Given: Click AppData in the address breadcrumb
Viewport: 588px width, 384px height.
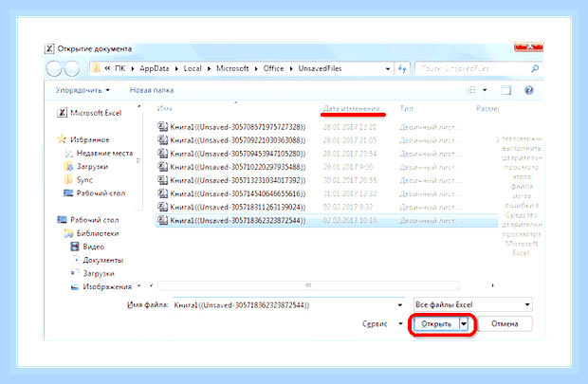Looking at the screenshot, I should pyautogui.click(x=155, y=68).
